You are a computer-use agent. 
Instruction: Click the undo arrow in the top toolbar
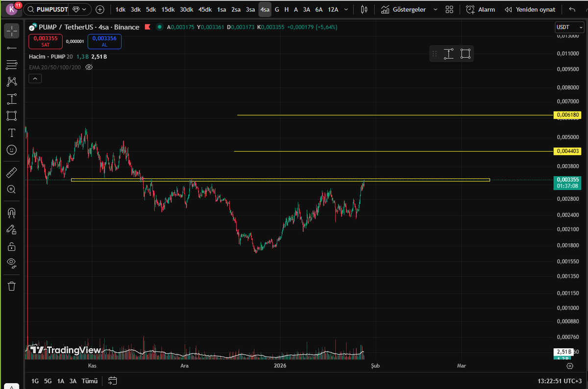pos(572,9)
